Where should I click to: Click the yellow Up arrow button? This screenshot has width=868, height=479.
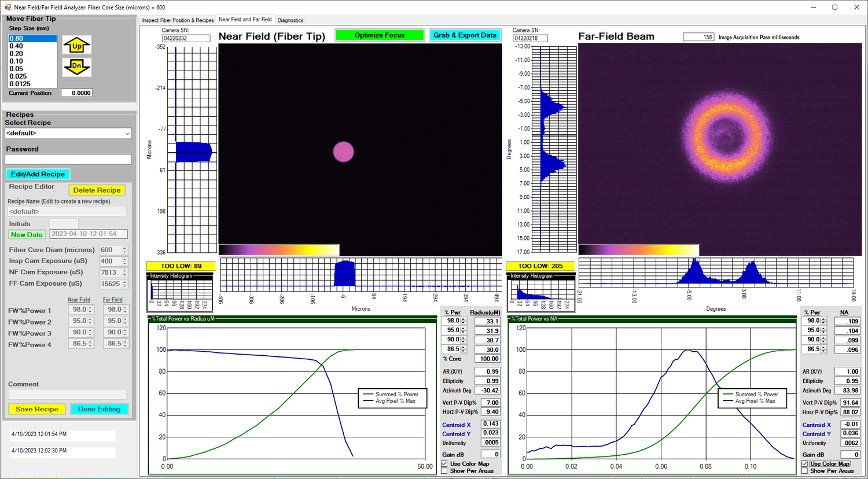tap(77, 46)
